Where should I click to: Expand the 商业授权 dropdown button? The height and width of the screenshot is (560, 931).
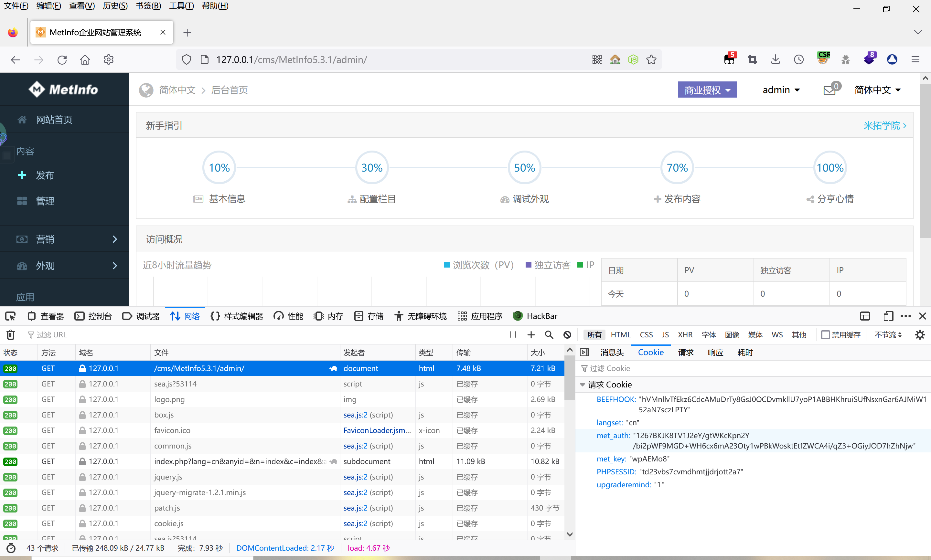click(x=707, y=90)
